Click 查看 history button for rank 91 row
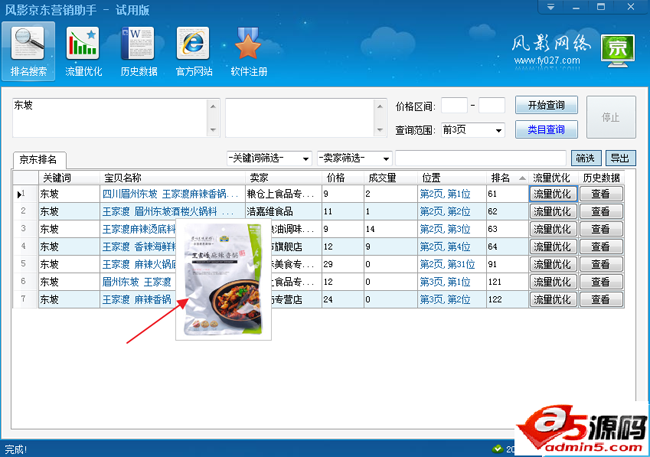The width and height of the screenshot is (650, 457). (x=601, y=264)
